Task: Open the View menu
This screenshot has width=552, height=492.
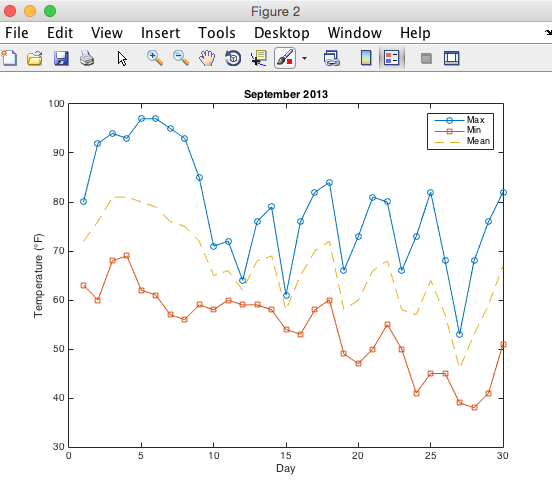Action: [x=107, y=33]
